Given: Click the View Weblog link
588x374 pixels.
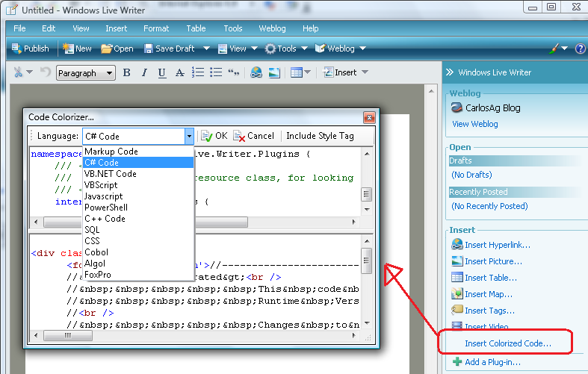Looking at the screenshot, I should tap(474, 124).
